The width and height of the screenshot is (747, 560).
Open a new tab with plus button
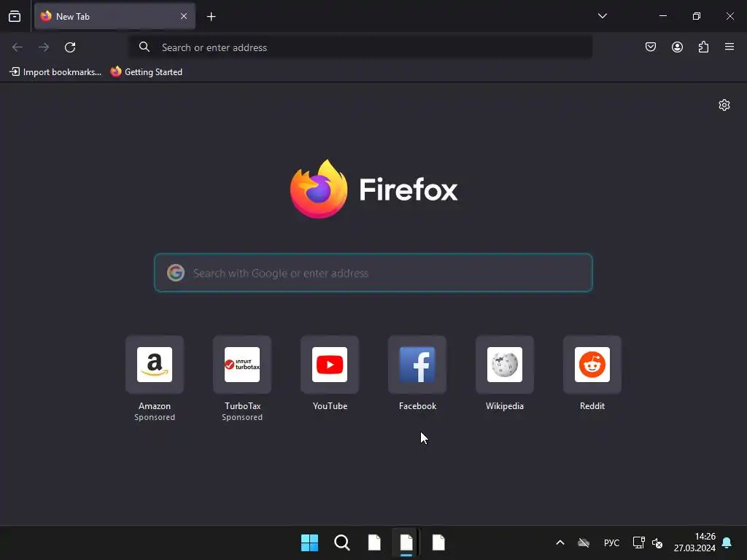(211, 17)
